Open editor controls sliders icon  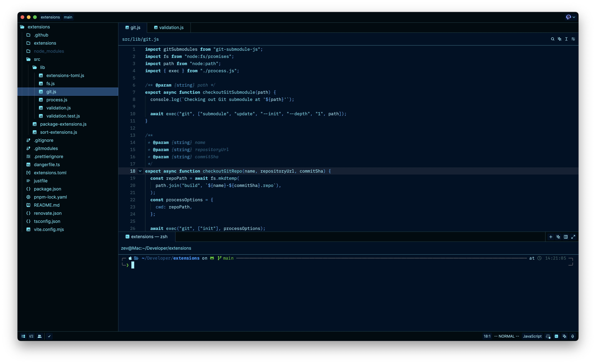tap(573, 39)
